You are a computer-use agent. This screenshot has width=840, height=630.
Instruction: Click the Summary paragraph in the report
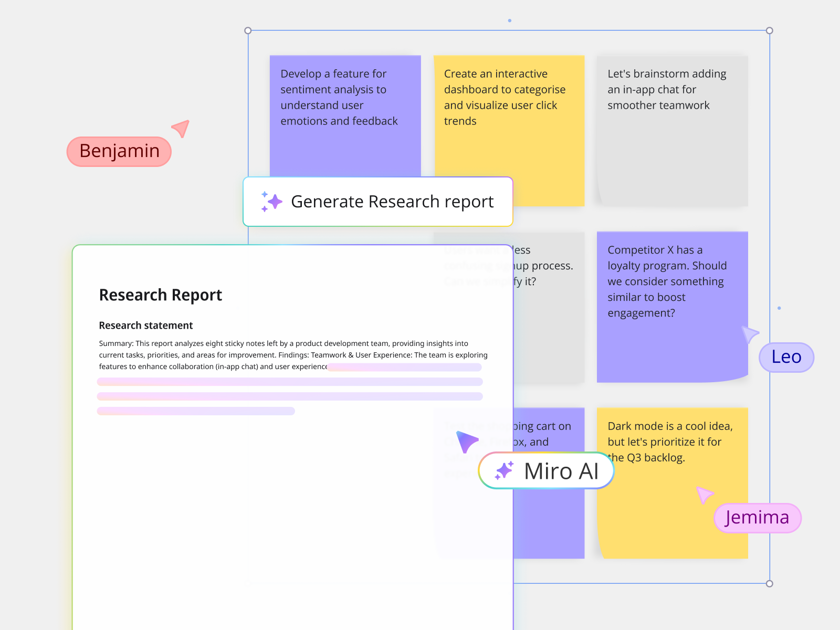point(293,355)
